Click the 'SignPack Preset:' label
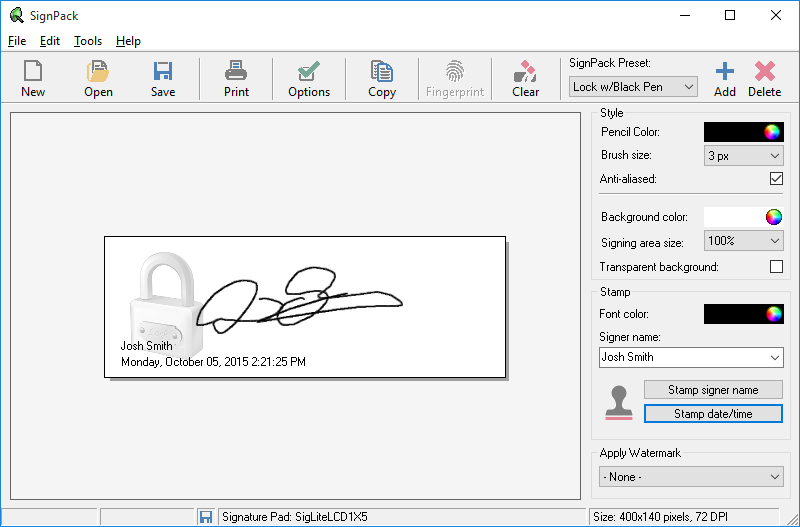800x527 pixels. [x=610, y=63]
